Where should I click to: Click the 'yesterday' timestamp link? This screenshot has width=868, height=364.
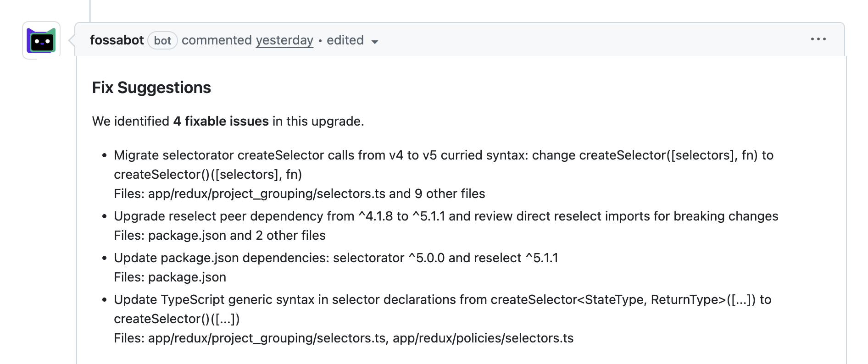click(x=284, y=40)
